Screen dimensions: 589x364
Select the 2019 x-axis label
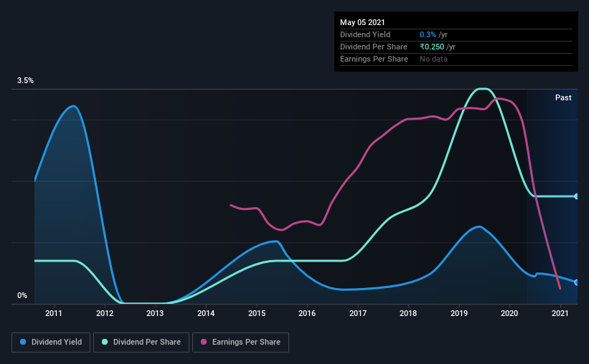click(459, 313)
